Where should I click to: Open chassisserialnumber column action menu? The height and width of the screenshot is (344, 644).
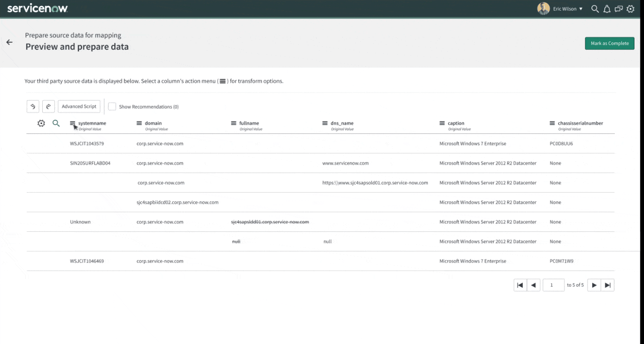552,123
